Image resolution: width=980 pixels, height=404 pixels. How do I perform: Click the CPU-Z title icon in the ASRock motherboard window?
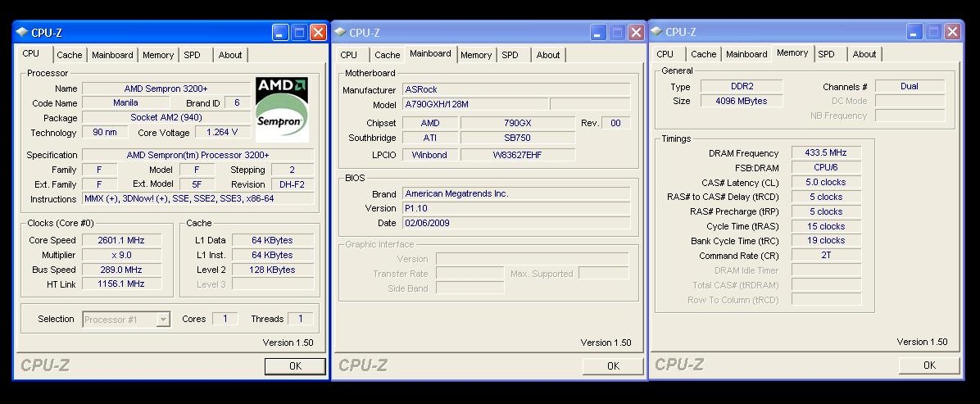coord(339,33)
